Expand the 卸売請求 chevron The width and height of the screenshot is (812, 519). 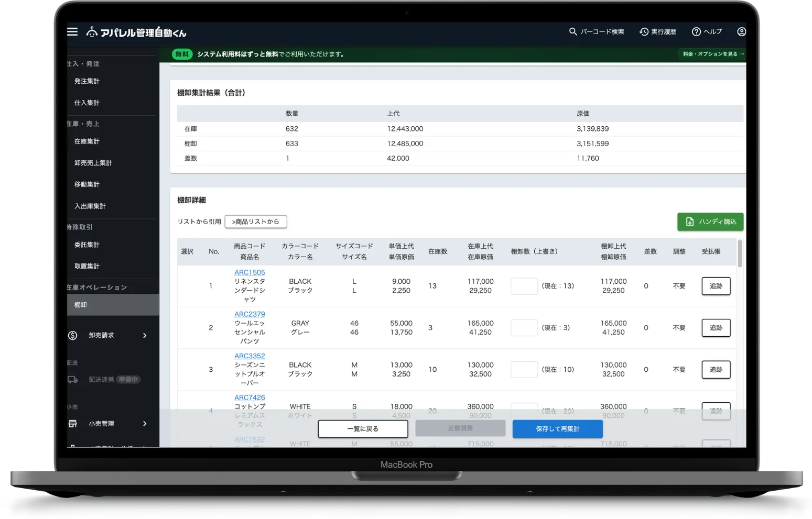[145, 335]
